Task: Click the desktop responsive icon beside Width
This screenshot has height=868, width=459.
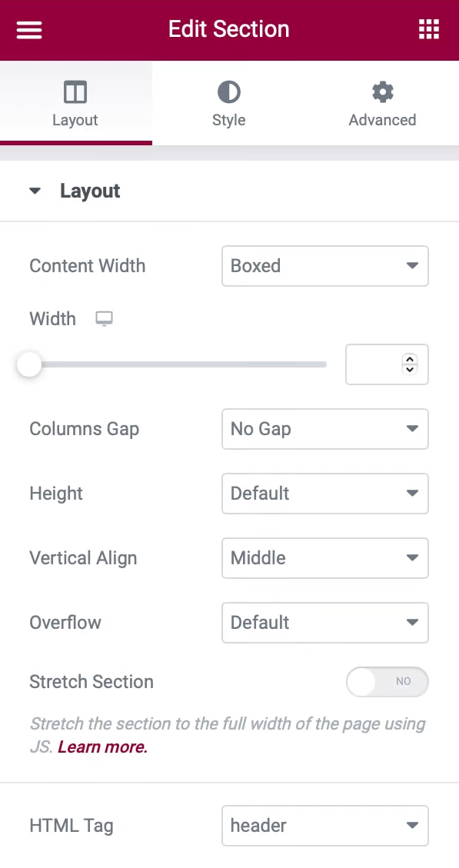Action: coord(104,319)
